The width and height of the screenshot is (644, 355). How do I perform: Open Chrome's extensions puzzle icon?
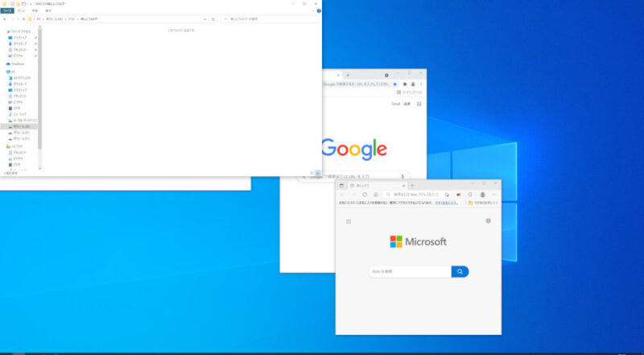pyautogui.click(x=405, y=85)
